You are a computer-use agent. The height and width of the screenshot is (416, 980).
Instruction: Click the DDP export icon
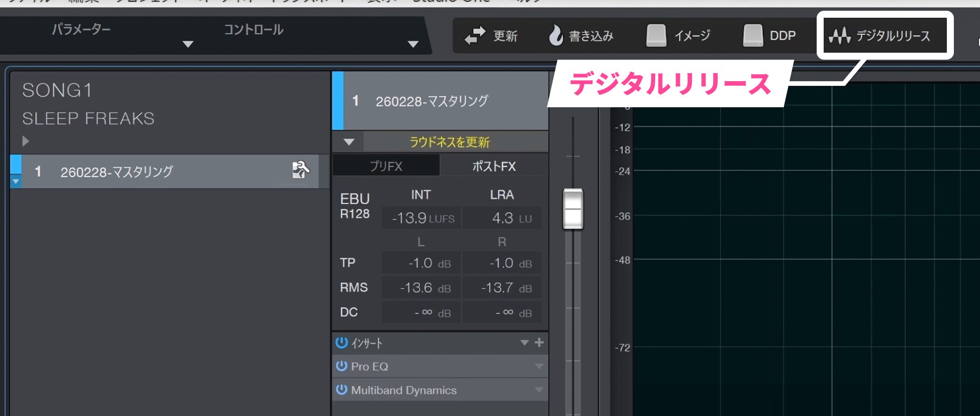coord(752,35)
